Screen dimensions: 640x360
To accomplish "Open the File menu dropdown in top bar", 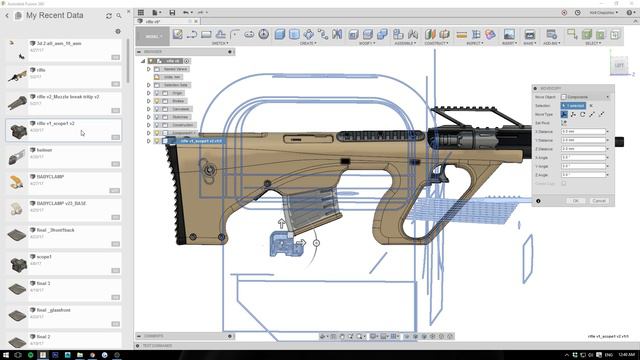I will click(156, 13).
